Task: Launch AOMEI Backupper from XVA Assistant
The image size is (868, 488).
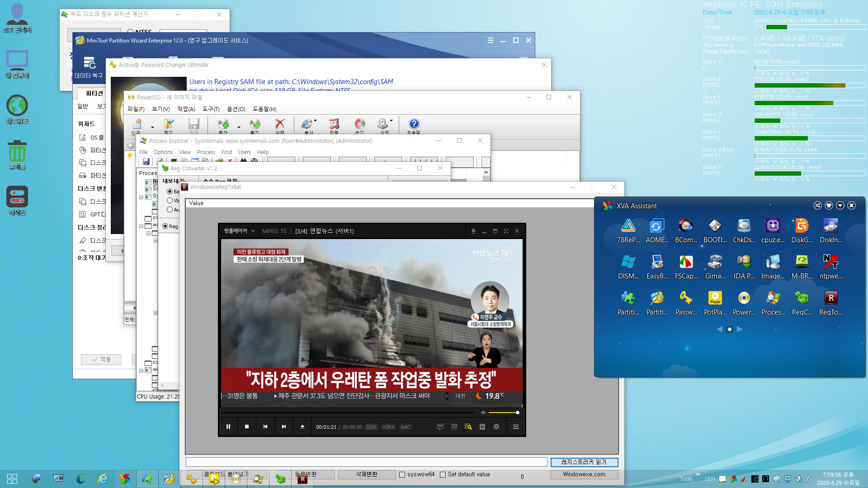Action: [657, 230]
